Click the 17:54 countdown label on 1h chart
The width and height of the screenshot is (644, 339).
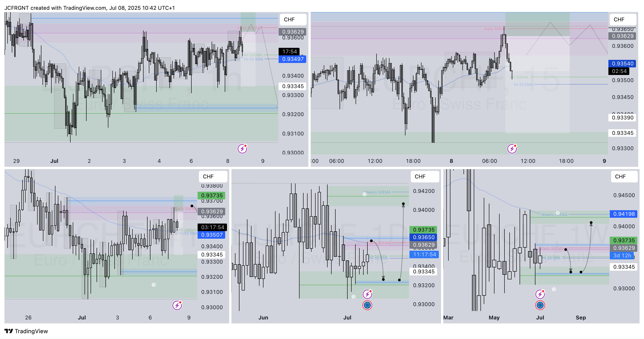pos(289,51)
